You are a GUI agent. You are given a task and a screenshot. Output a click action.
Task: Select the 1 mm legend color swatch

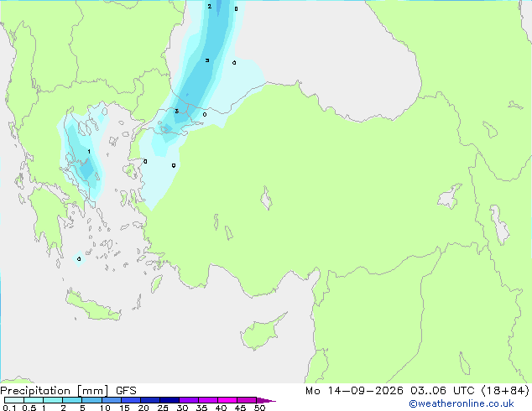coord(53,400)
